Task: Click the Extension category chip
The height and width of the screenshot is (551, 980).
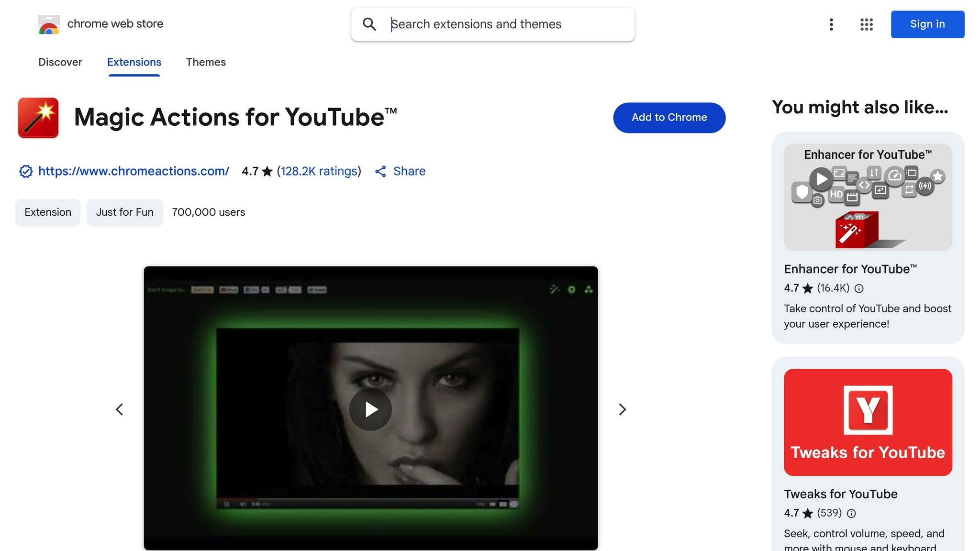Action: point(48,212)
